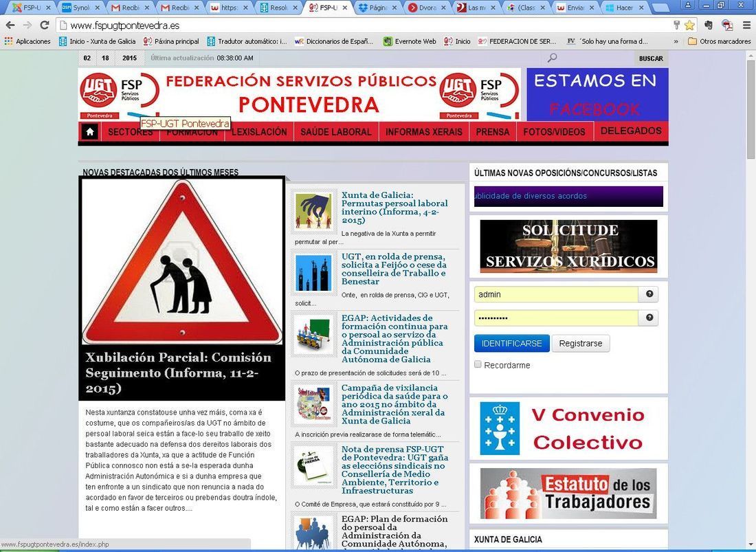This screenshot has height=552, width=756.
Task: Open 'EGAP: Actividades de formación continua' article
Action: [x=394, y=338]
